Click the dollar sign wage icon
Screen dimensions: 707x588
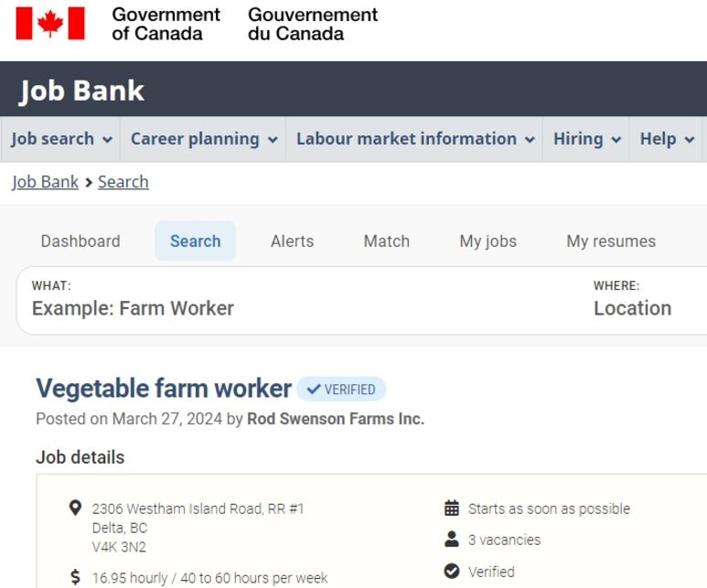point(75,577)
